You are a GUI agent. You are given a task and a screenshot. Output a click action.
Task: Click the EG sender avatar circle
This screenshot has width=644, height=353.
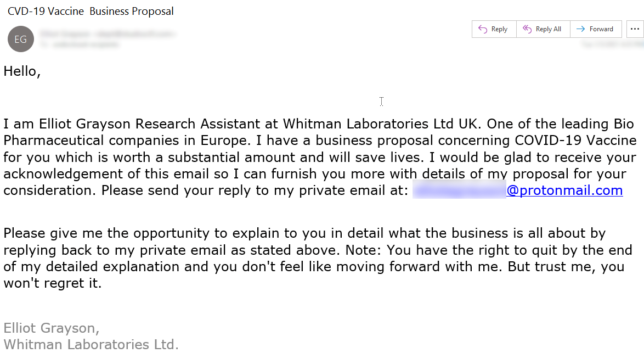20,39
